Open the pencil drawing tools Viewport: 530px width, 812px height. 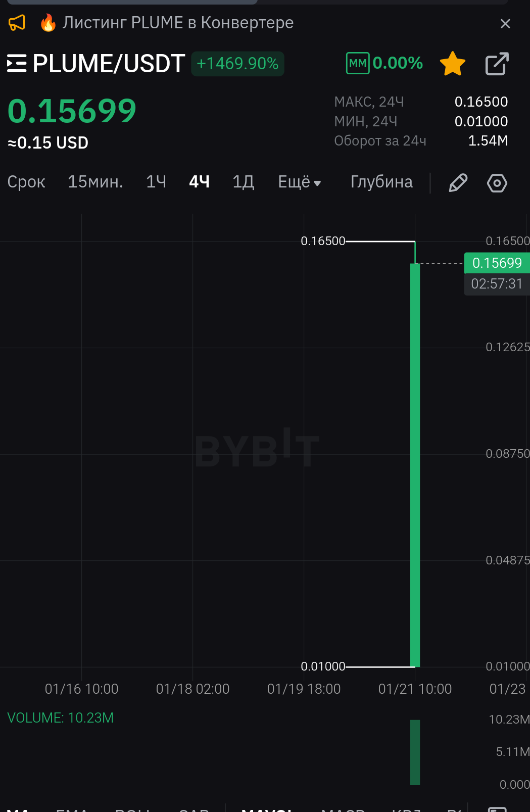[458, 183]
